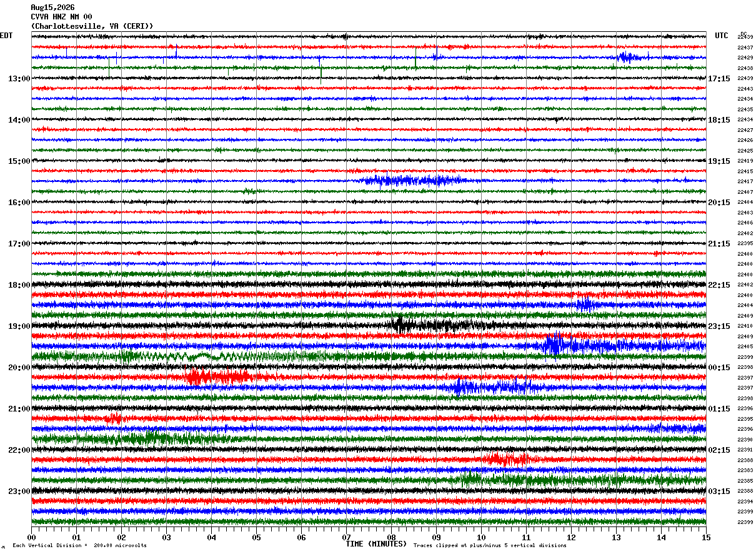Select the 22:00 EDT row label
The width and height of the screenshot is (756, 554).
coord(19,450)
